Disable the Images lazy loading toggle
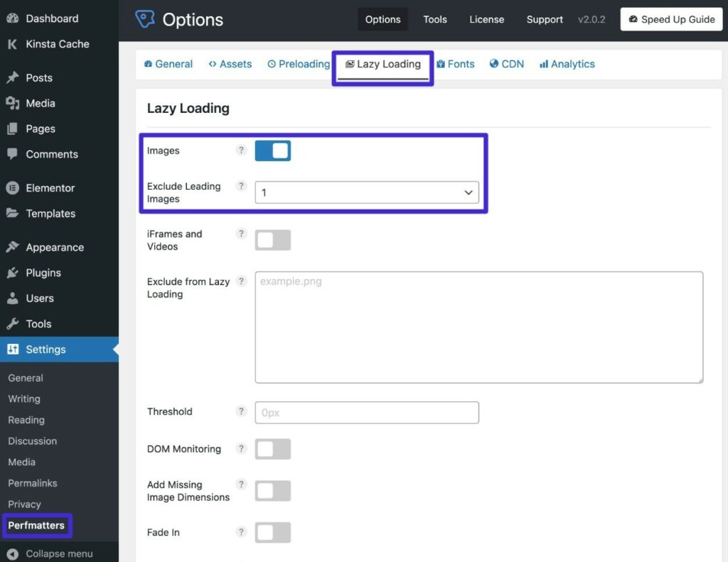This screenshot has width=728, height=562. 273,151
